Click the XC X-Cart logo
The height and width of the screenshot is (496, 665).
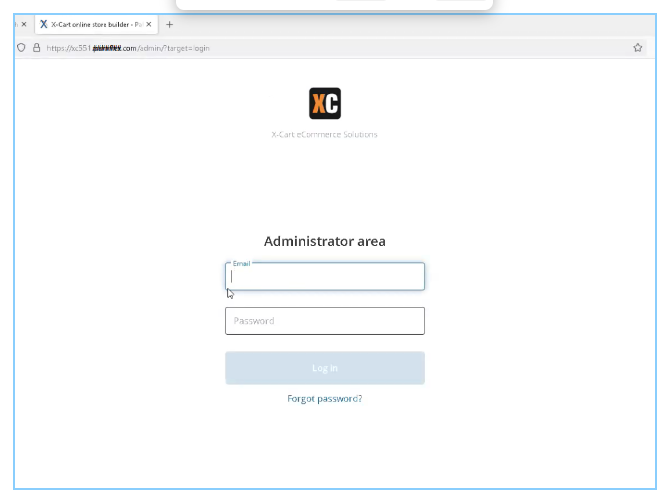click(325, 103)
